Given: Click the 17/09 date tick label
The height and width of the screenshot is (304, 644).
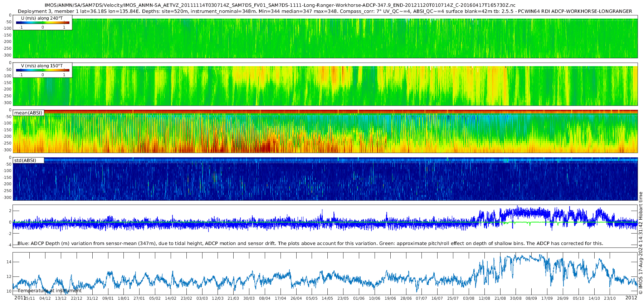Looking at the screenshot, I should tap(547, 298).
